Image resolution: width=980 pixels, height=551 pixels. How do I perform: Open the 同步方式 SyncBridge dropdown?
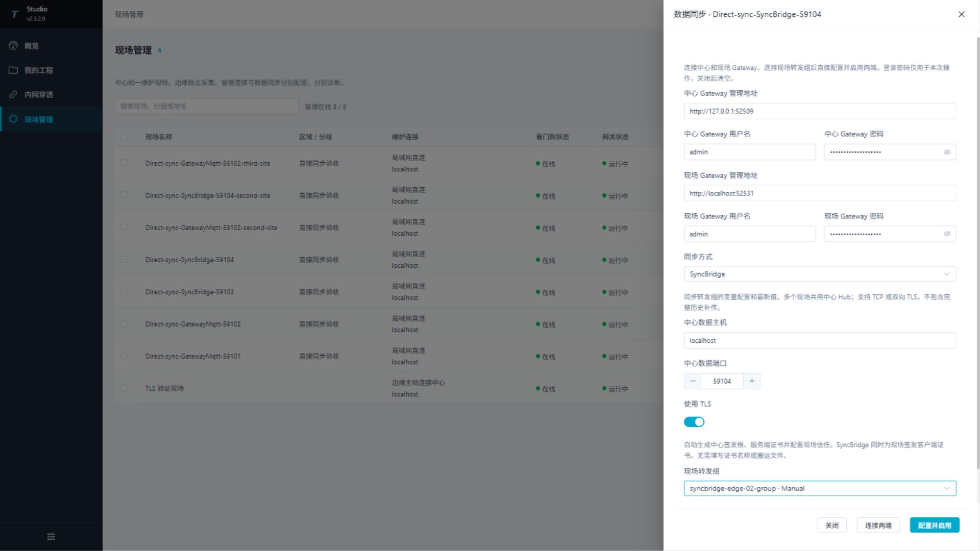pyautogui.click(x=820, y=274)
